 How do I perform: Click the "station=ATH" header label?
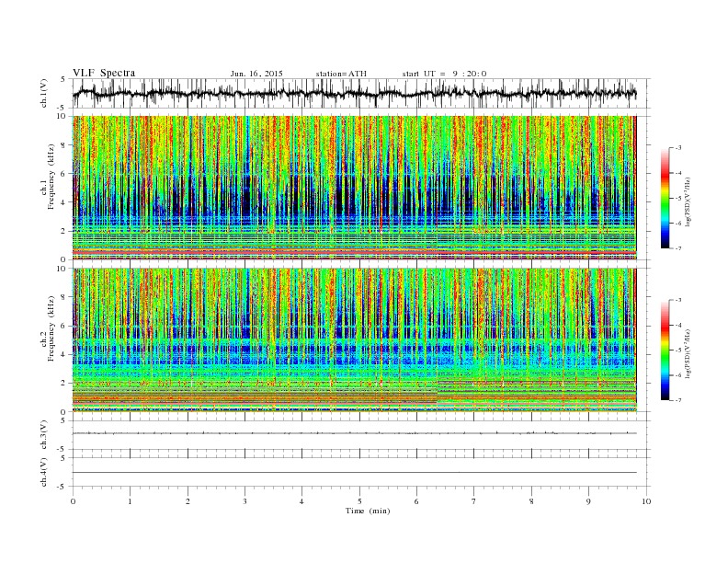(x=341, y=74)
